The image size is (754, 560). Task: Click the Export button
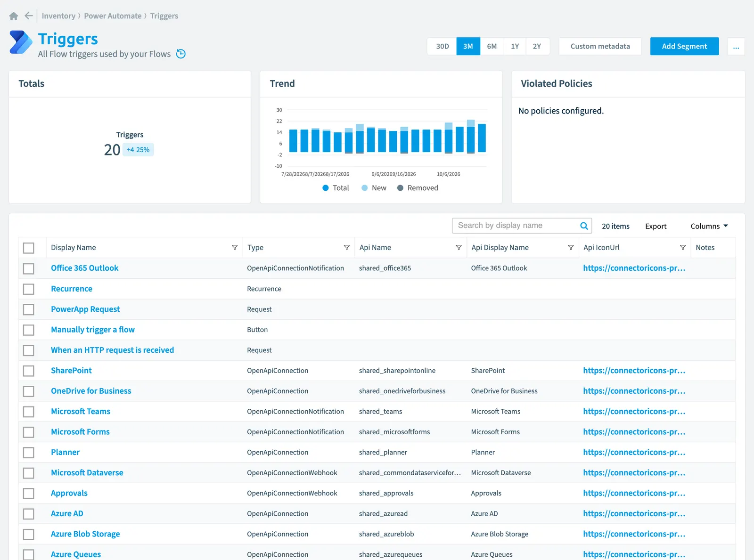click(656, 226)
